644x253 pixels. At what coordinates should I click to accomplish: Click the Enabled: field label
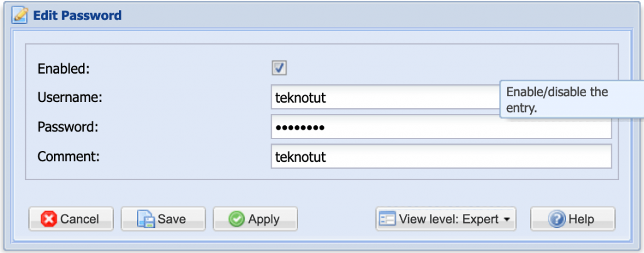point(64,69)
